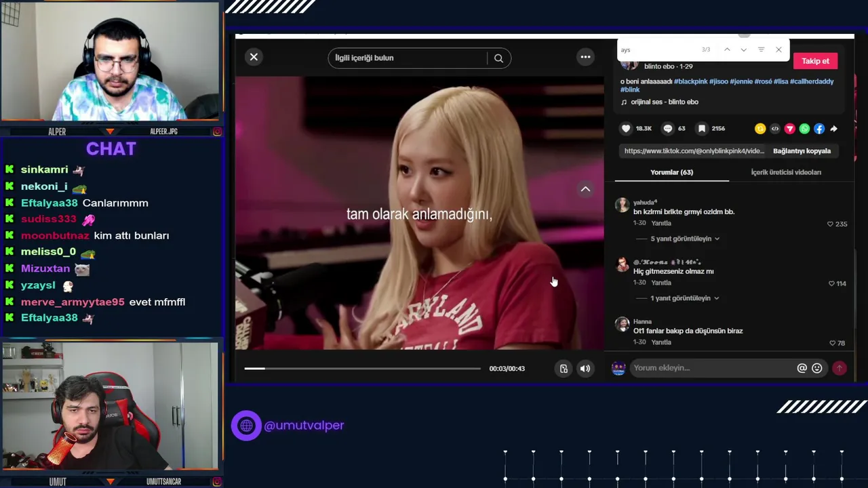Like yahuda's comment
The image size is (868, 488).
coord(830,224)
